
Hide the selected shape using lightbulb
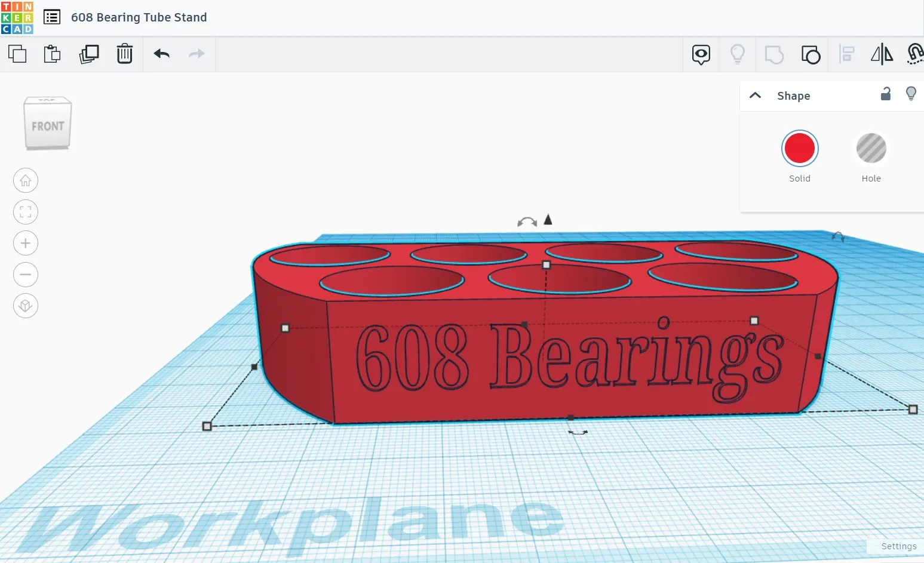click(x=911, y=94)
